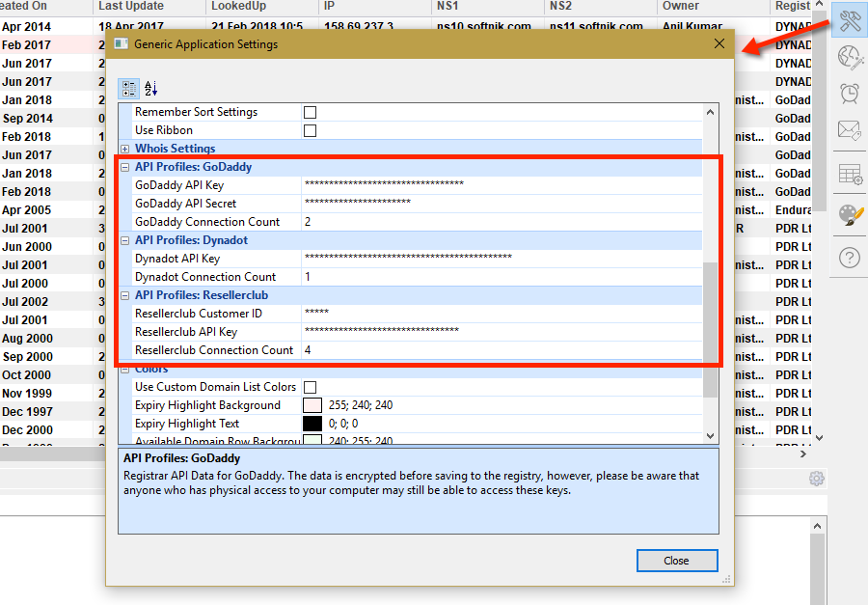
Task: Open the Whois lookup globe tool
Action: 849,58
